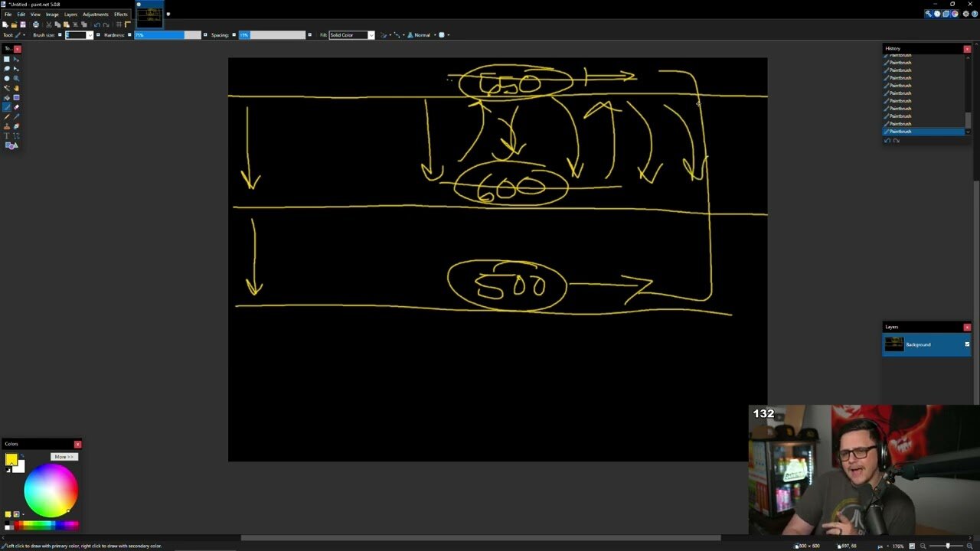Select the Background layer row
The image size is (980, 551).
click(926, 344)
